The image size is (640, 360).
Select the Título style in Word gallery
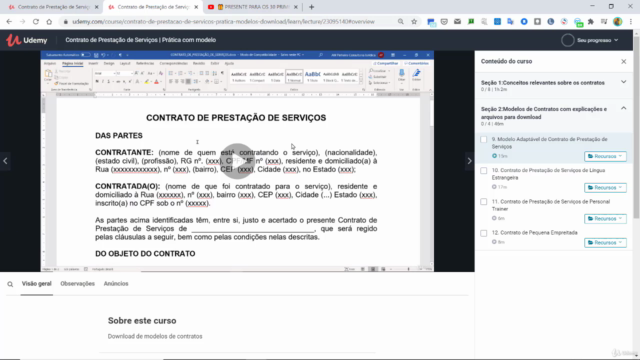tap(313, 76)
